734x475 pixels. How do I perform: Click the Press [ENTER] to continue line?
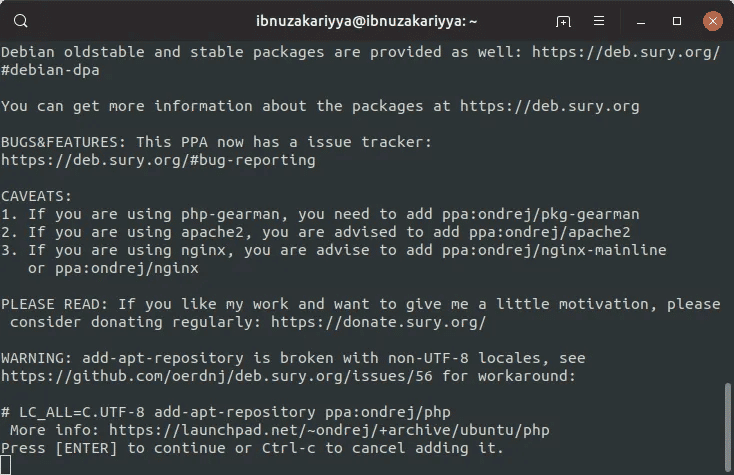click(x=252, y=448)
